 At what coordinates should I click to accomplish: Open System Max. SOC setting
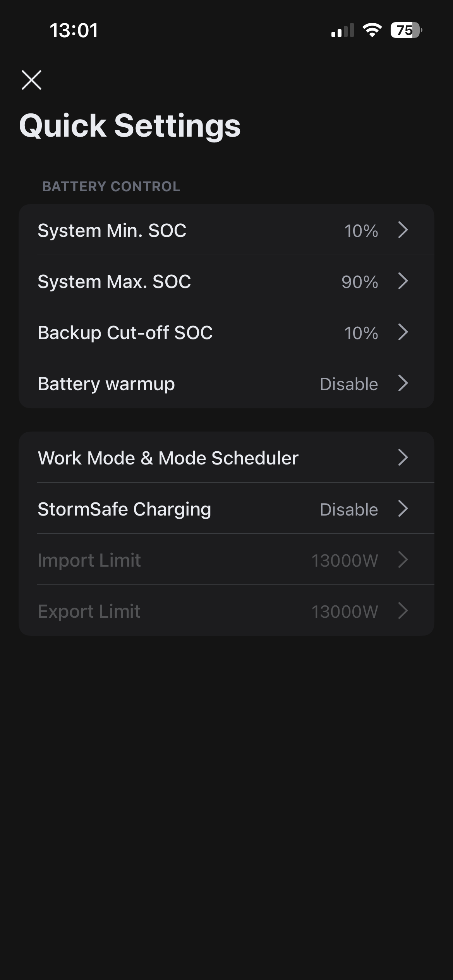pyautogui.click(x=226, y=281)
